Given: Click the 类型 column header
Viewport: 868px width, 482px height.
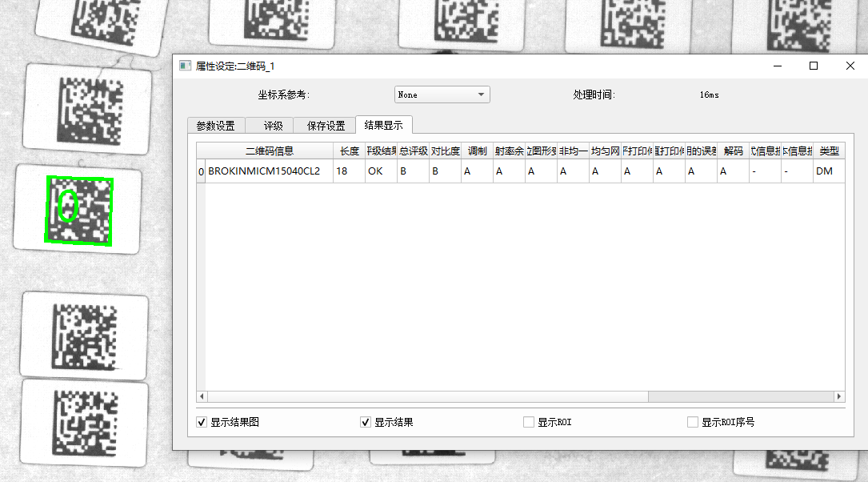Looking at the screenshot, I should 829,151.
